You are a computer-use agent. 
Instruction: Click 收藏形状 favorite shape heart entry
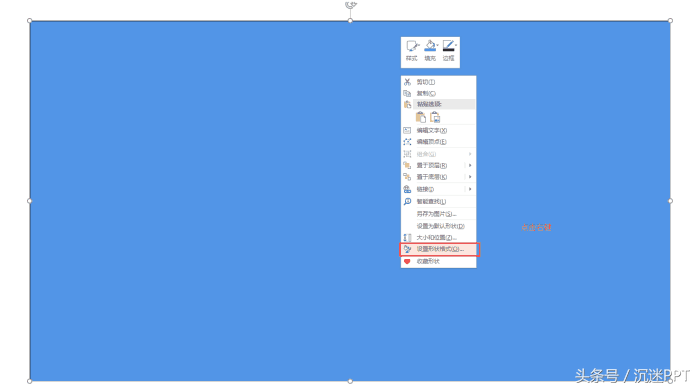(438, 262)
